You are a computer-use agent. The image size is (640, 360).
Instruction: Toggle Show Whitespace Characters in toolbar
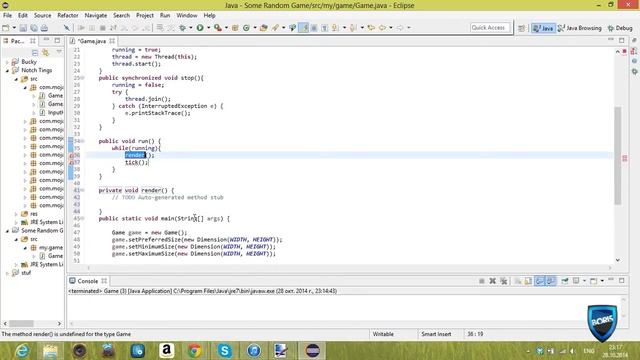[324, 28]
